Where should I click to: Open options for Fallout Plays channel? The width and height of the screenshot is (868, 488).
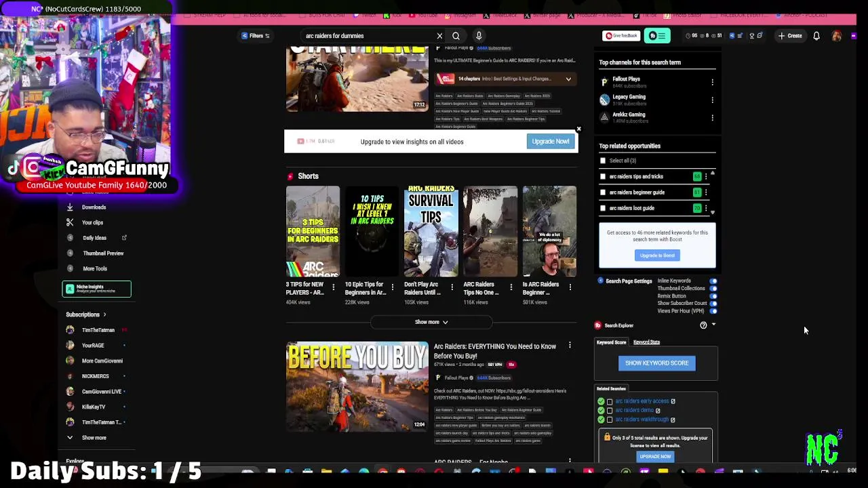coord(712,82)
